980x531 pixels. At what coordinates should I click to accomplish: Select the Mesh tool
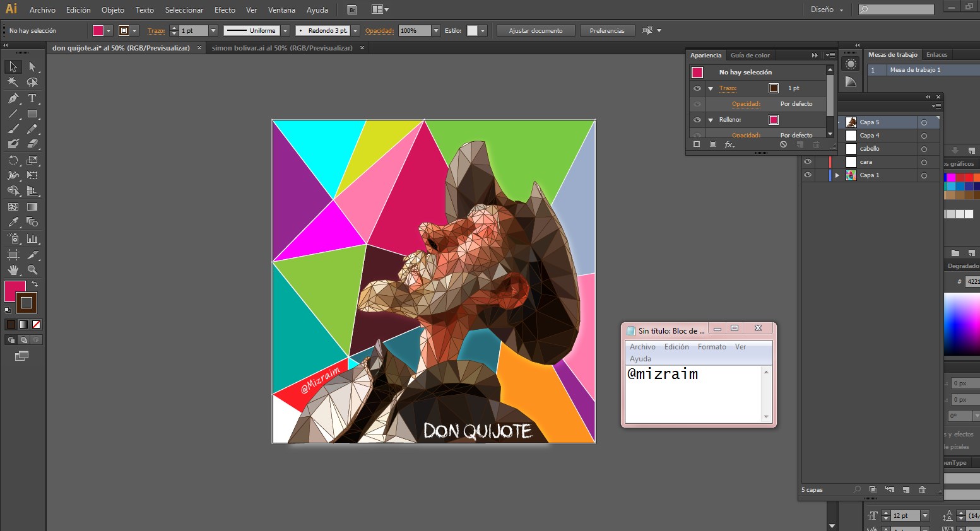(x=13, y=206)
